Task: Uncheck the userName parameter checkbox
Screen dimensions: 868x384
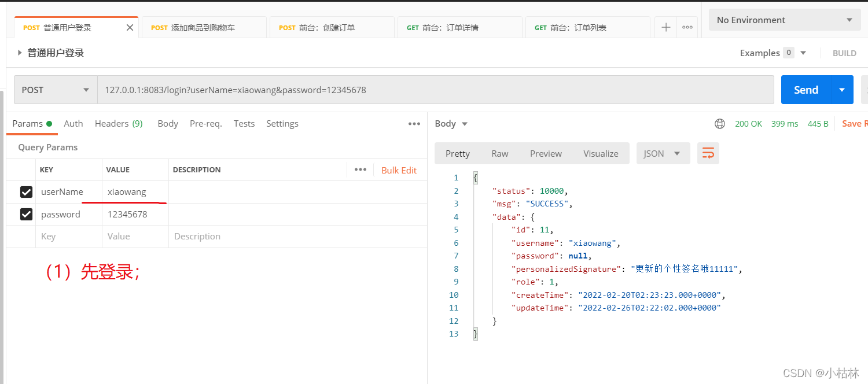Action: 26,192
